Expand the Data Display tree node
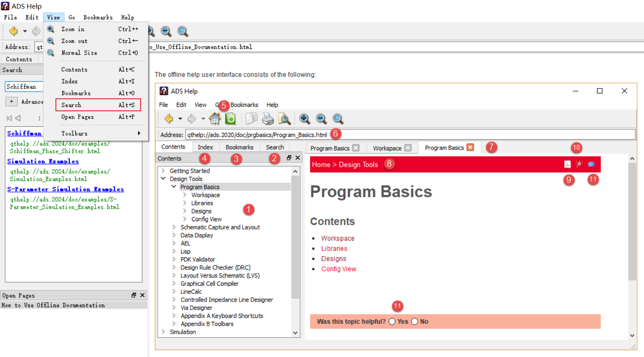644x357 pixels. (x=174, y=235)
